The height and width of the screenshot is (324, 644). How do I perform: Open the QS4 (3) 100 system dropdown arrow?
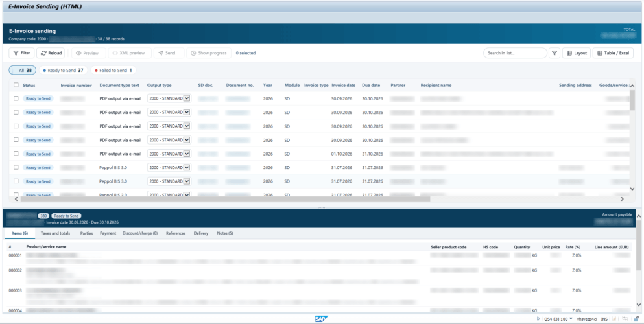click(571, 319)
